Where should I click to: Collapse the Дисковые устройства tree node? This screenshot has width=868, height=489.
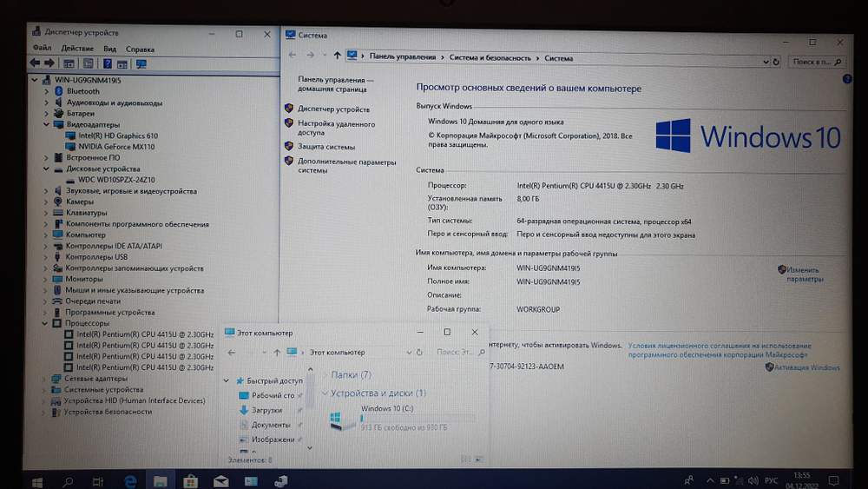click(47, 169)
